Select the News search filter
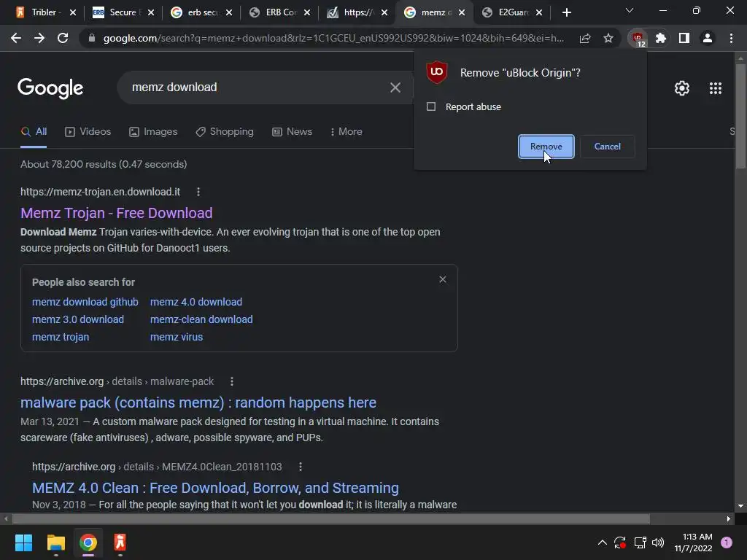Image resolution: width=747 pixels, height=560 pixels. coord(292,132)
